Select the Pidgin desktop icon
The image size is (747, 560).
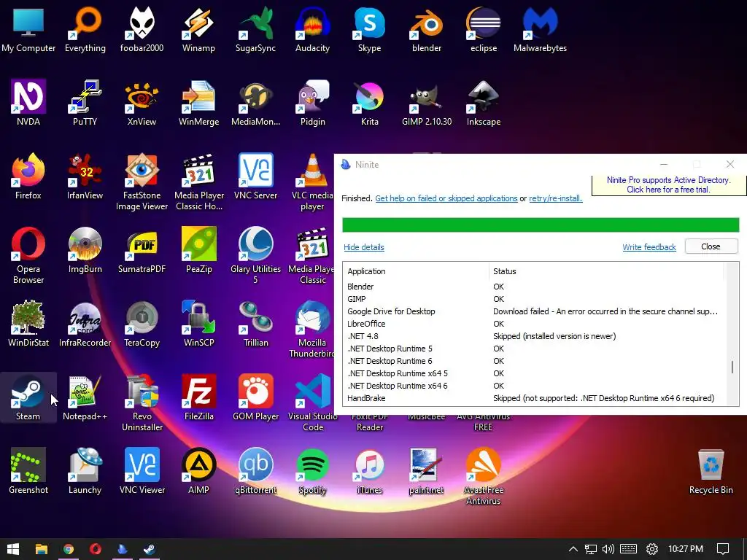click(312, 104)
